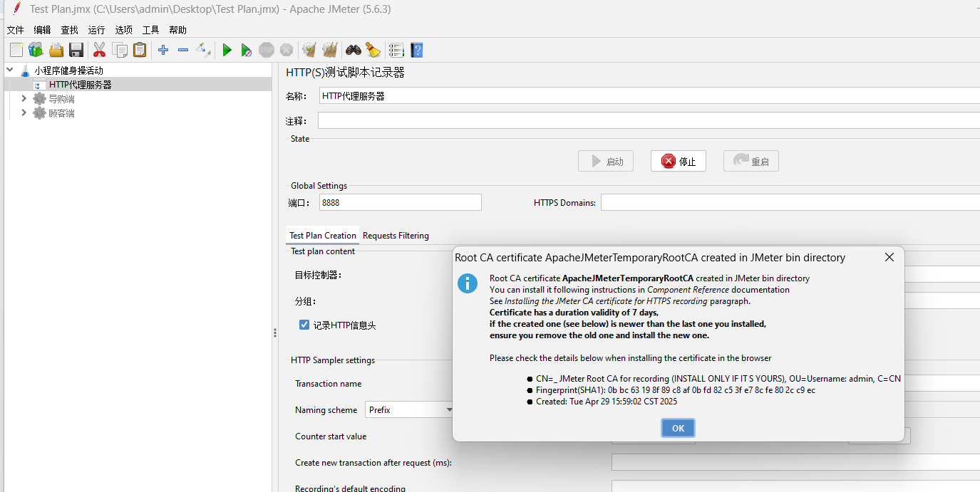Click the 停止 button
Screen dimensions: 980x492
[x=679, y=161]
